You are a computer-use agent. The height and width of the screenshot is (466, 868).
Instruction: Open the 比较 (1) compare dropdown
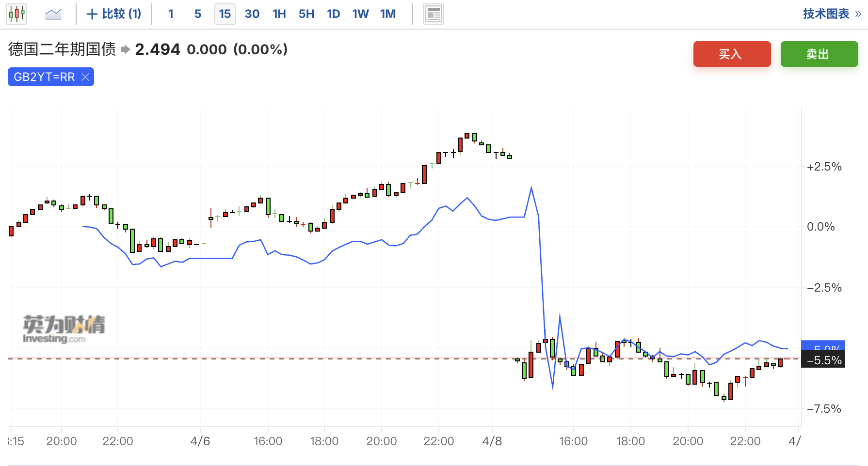114,14
